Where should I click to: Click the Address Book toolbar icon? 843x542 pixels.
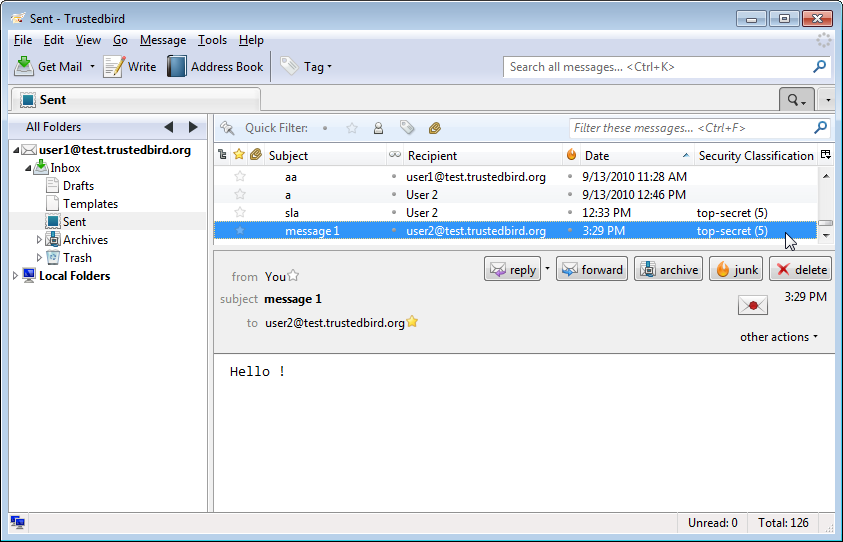[x=177, y=67]
